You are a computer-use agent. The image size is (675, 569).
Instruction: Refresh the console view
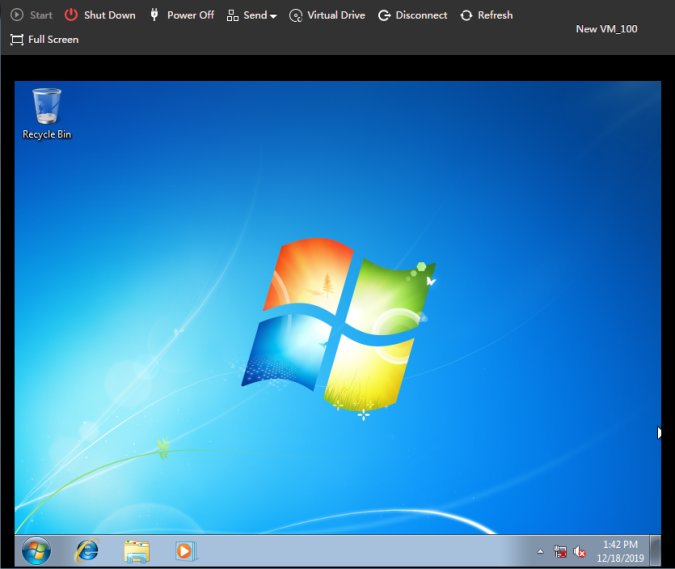point(486,15)
